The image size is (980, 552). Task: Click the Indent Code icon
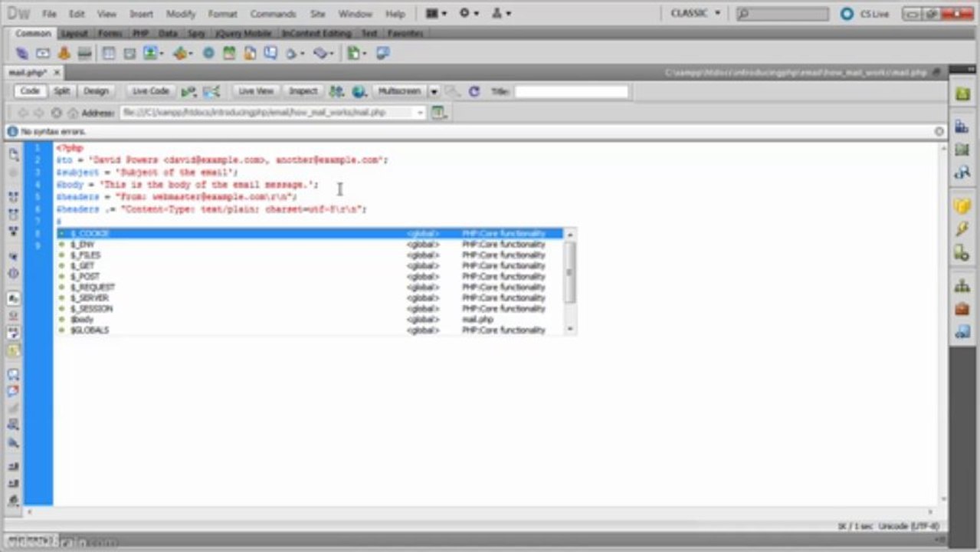pos(14,466)
